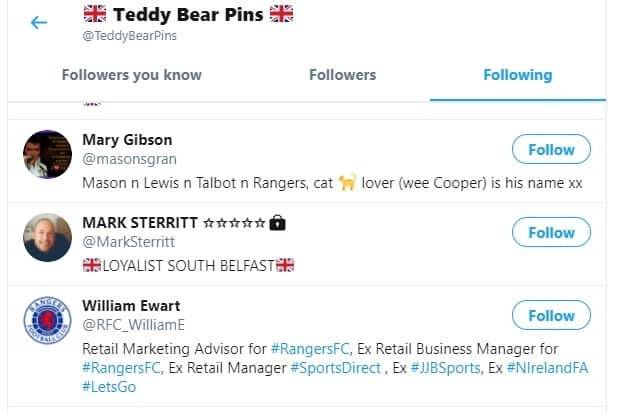Follow William Ewart
Image resolution: width=619 pixels, height=414 pixels.
(x=551, y=316)
